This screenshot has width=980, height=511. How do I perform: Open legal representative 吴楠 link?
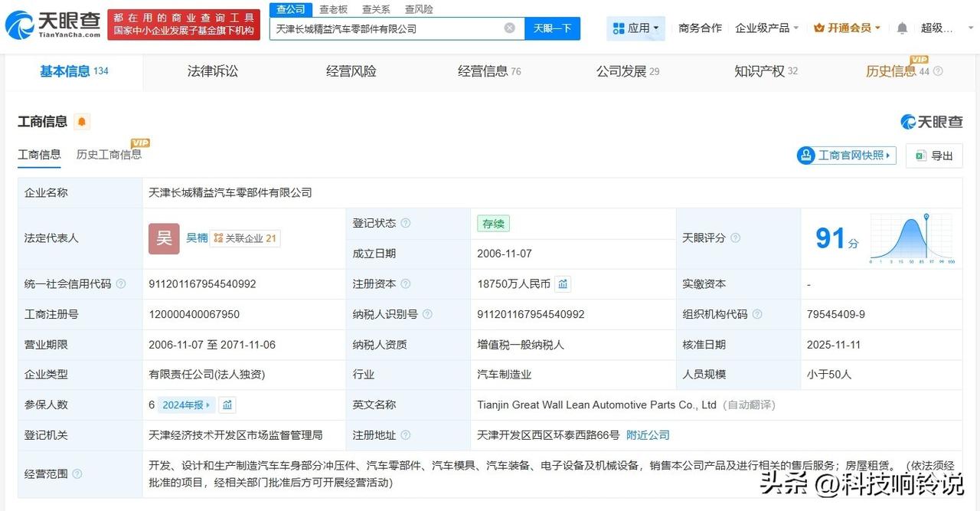pos(197,238)
